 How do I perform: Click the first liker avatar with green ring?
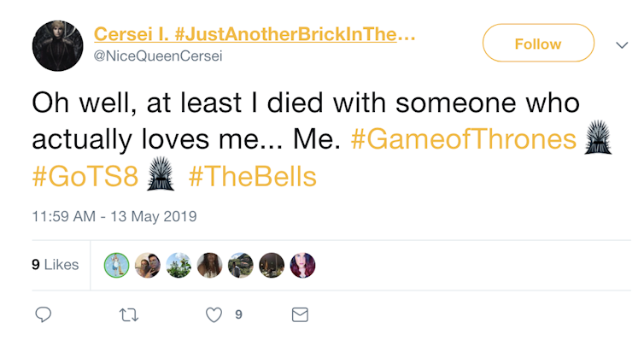(116, 265)
